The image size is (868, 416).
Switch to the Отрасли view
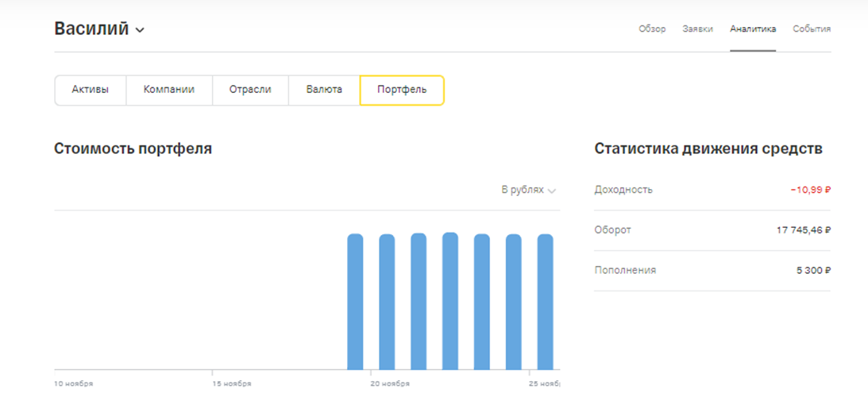point(250,90)
